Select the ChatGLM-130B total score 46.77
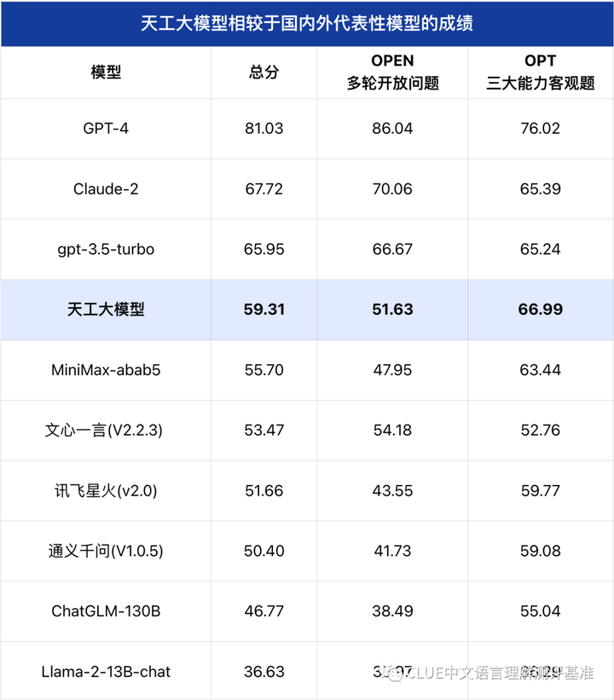 point(264,611)
